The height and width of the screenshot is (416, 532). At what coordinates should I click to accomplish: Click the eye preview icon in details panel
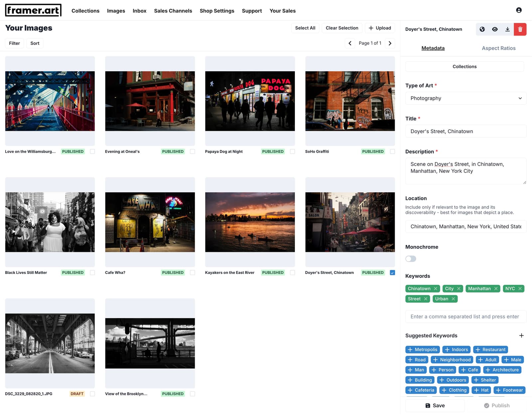click(x=495, y=29)
